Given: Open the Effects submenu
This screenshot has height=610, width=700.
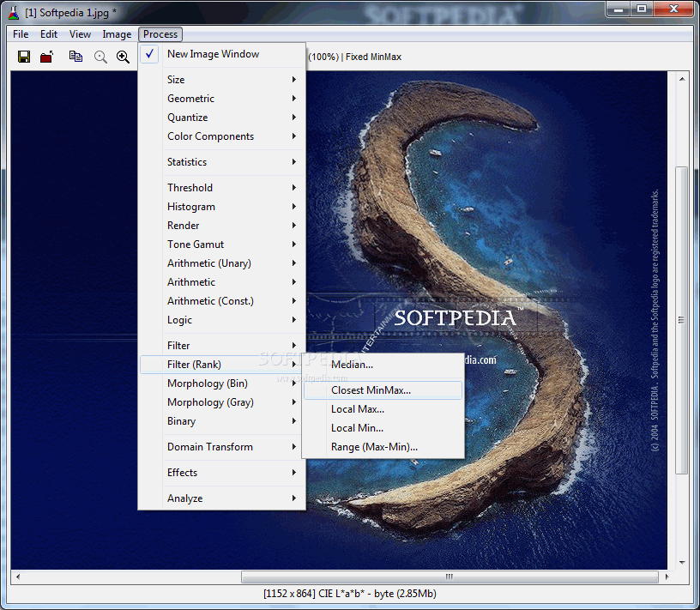Looking at the screenshot, I should pyautogui.click(x=222, y=473).
